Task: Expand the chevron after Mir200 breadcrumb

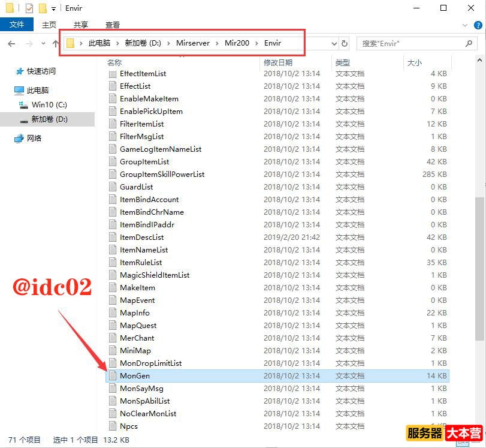Action: (256, 43)
